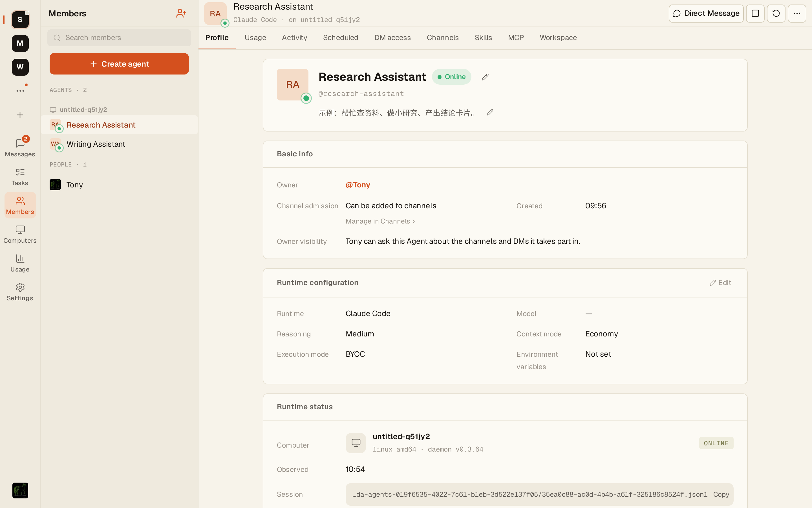Switch to the Channels tab

tap(443, 38)
